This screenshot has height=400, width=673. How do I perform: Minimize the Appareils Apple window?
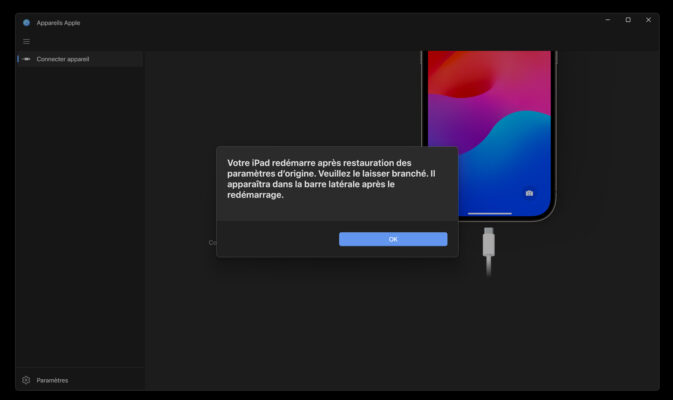pyautogui.click(x=607, y=20)
